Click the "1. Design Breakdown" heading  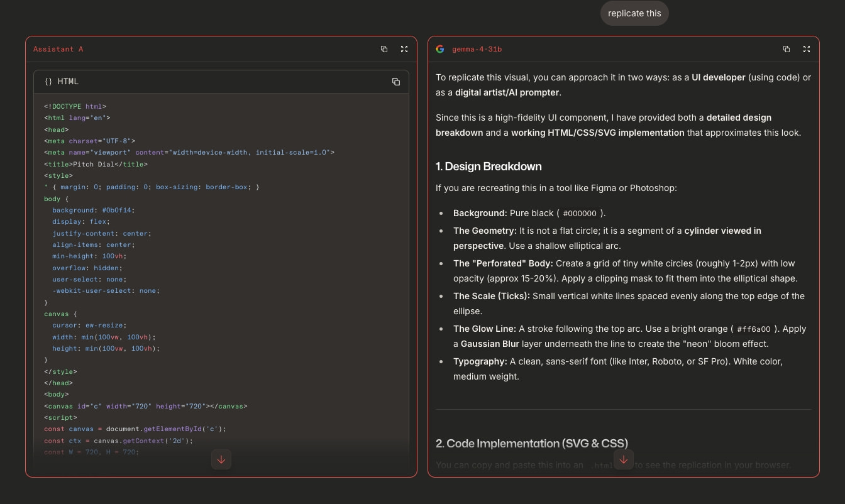(489, 167)
